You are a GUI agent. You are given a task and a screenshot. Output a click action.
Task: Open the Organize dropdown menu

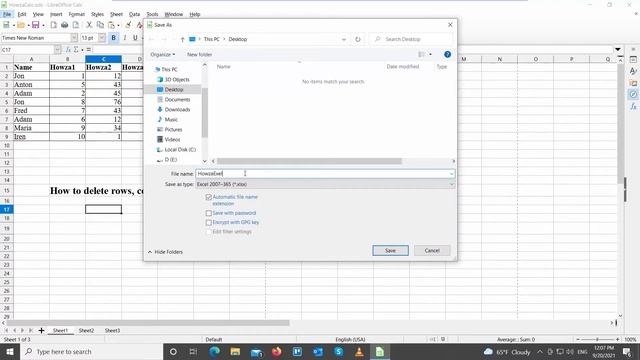click(x=162, y=54)
